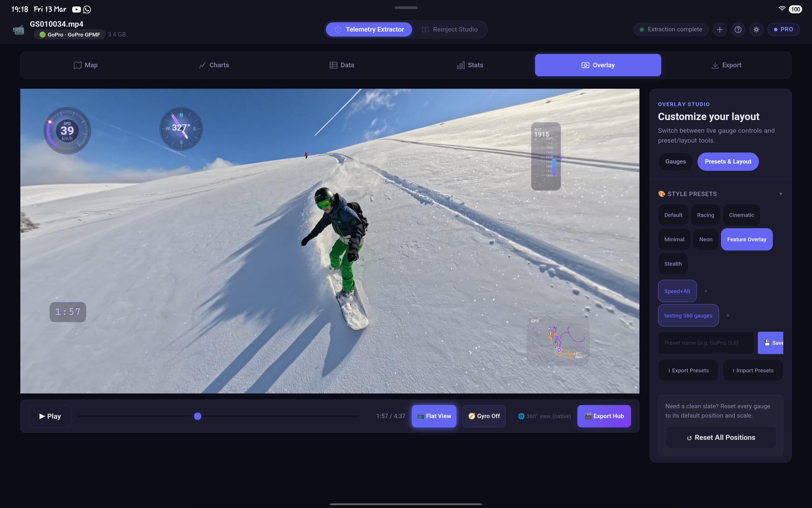The height and width of the screenshot is (508, 812).
Task: Click the help question mark icon
Action: (738, 29)
